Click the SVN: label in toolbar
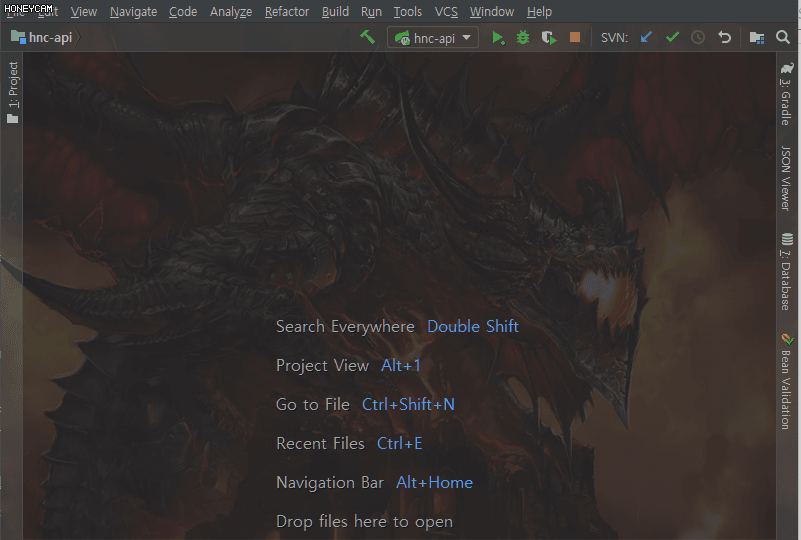Screen dimensions: 801x540 click(x=614, y=38)
